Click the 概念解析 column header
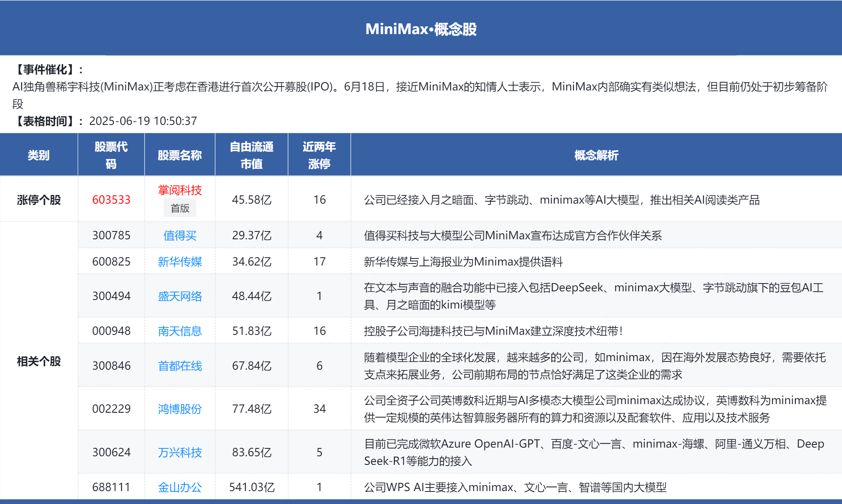842x504 pixels. (x=596, y=155)
